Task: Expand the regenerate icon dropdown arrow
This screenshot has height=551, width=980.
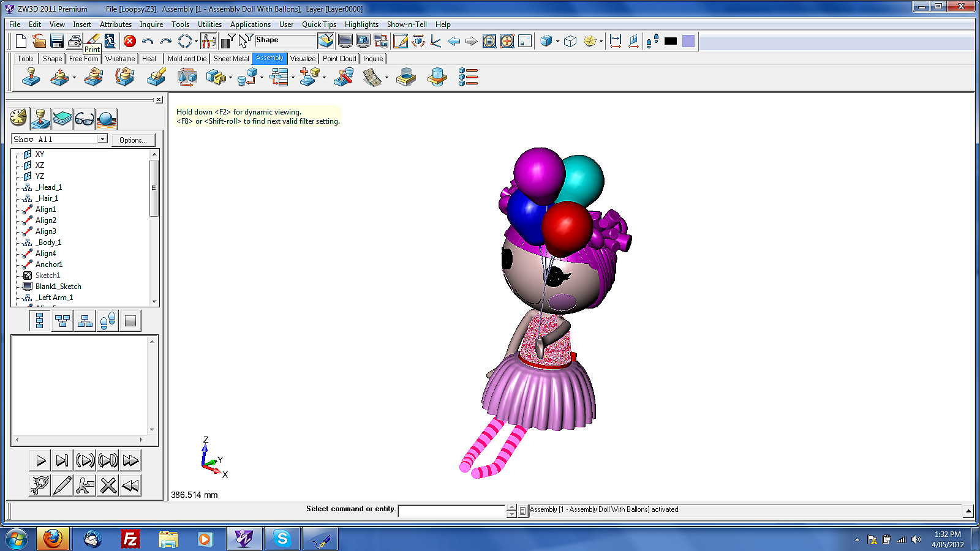Action: pos(196,41)
